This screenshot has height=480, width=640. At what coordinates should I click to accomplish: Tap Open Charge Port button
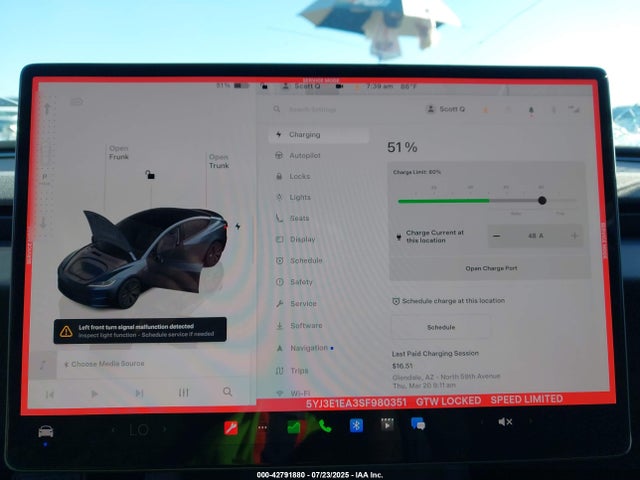(x=491, y=268)
